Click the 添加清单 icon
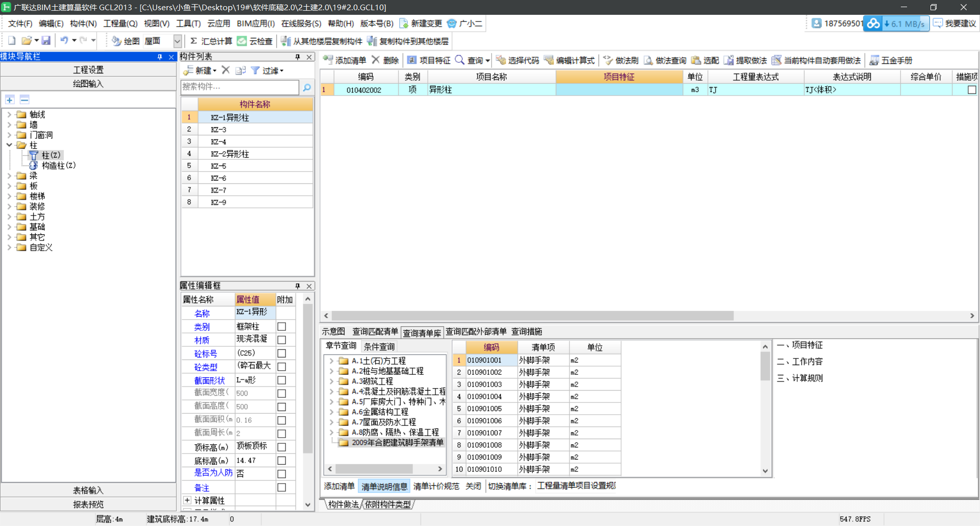Viewport: 980px width, 526px height. coord(328,60)
